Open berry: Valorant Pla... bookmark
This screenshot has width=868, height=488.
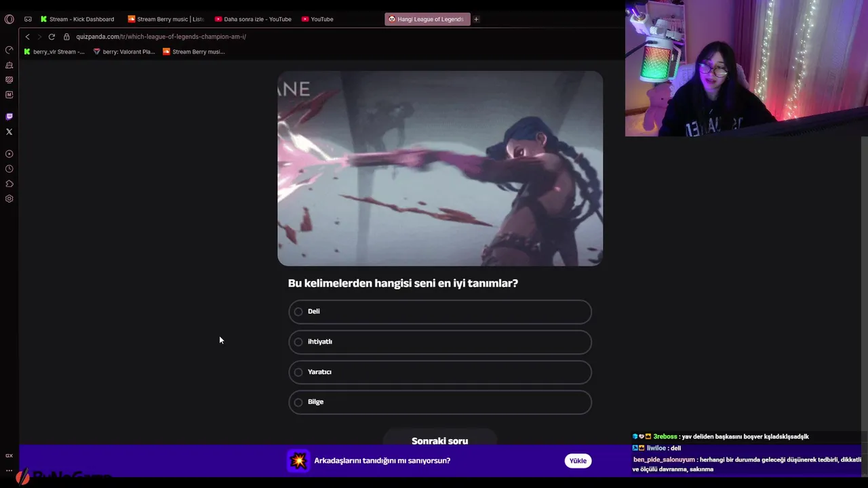124,52
